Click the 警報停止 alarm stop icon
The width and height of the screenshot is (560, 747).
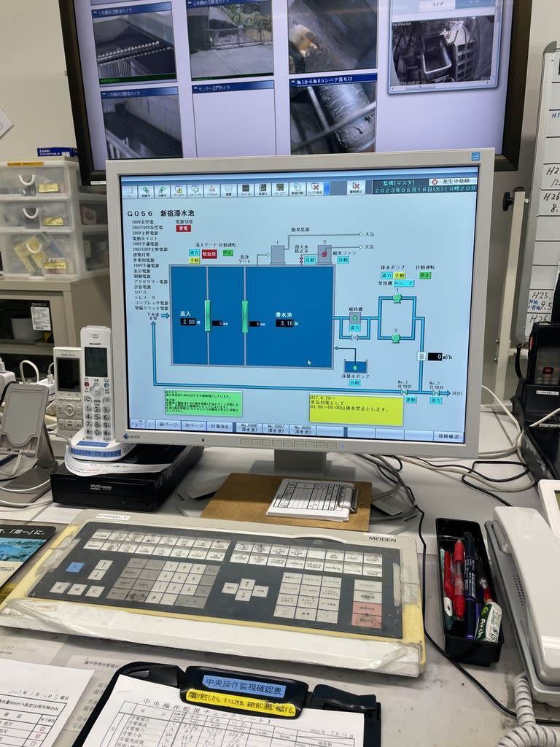pos(356,189)
